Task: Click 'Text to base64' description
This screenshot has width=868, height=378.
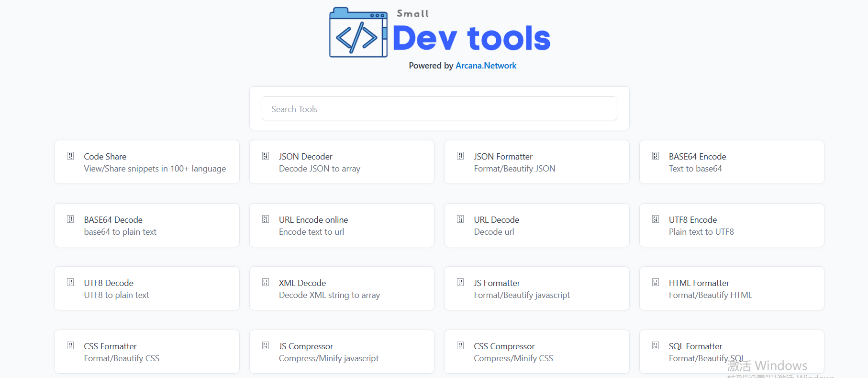Action: (695, 169)
